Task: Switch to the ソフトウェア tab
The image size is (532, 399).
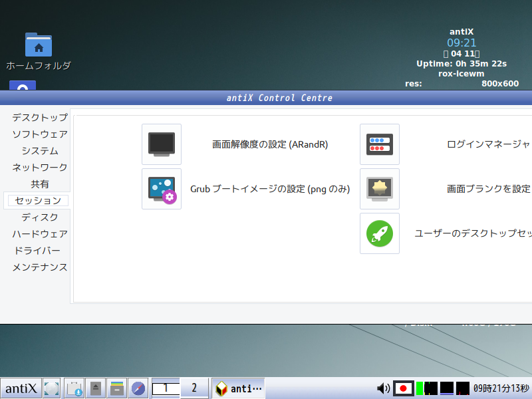Action: 40,134
